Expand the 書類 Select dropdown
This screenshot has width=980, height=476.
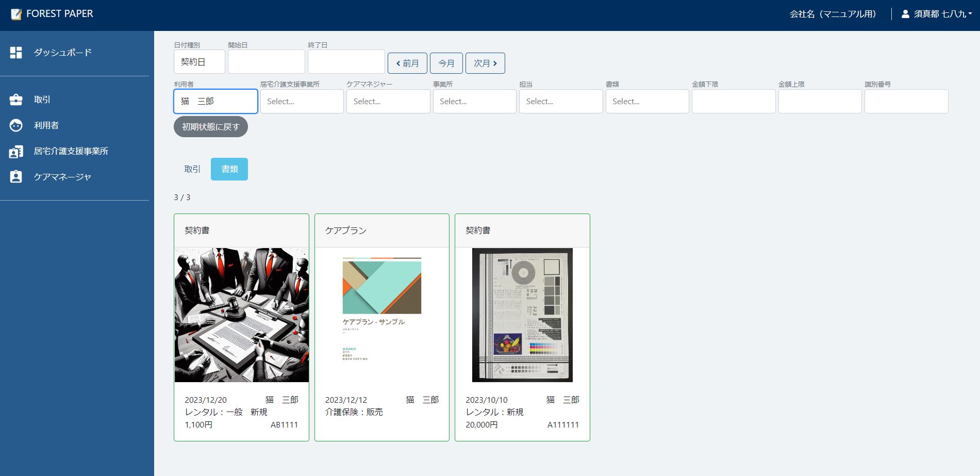(647, 101)
